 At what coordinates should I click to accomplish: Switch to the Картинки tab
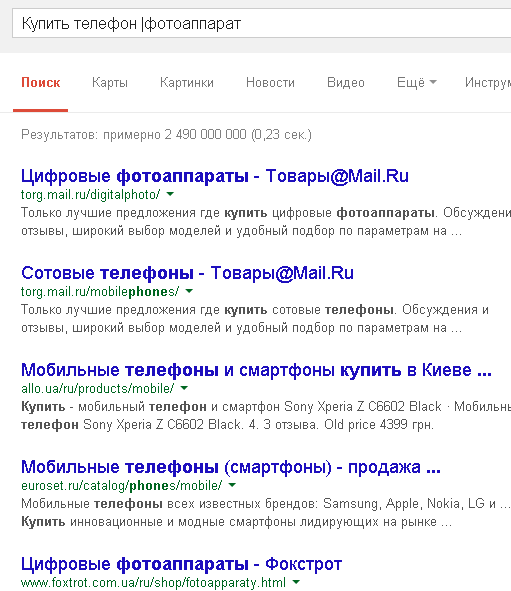[x=187, y=83]
